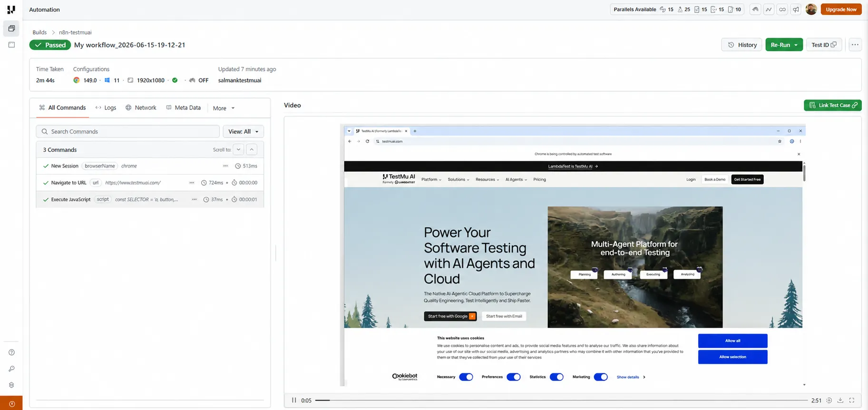Click the playback speed icon in video controls
The image size is (868, 410).
[829, 400]
